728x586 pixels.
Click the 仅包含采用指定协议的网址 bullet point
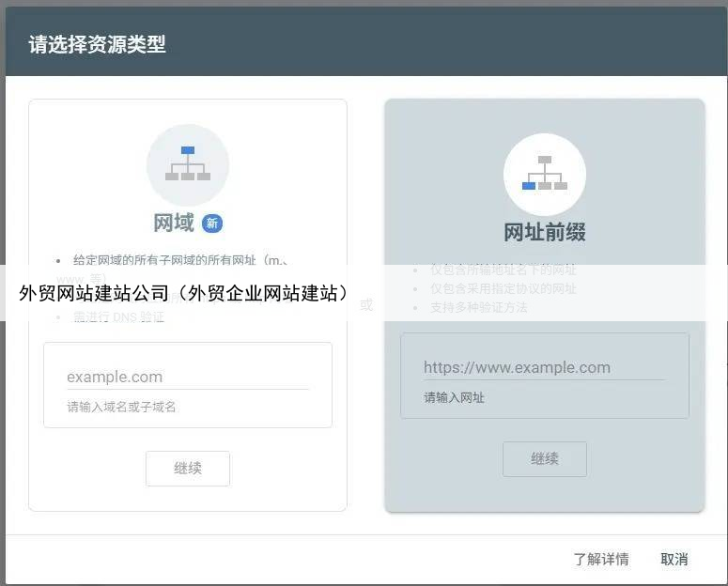(503, 288)
